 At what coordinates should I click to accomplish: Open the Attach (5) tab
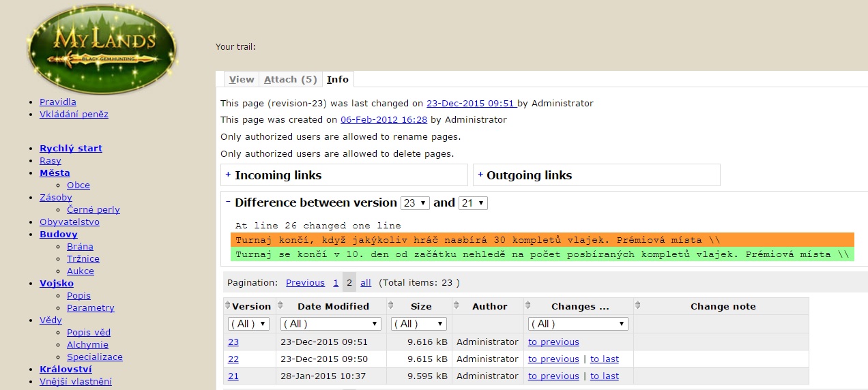tap(290, 79)
